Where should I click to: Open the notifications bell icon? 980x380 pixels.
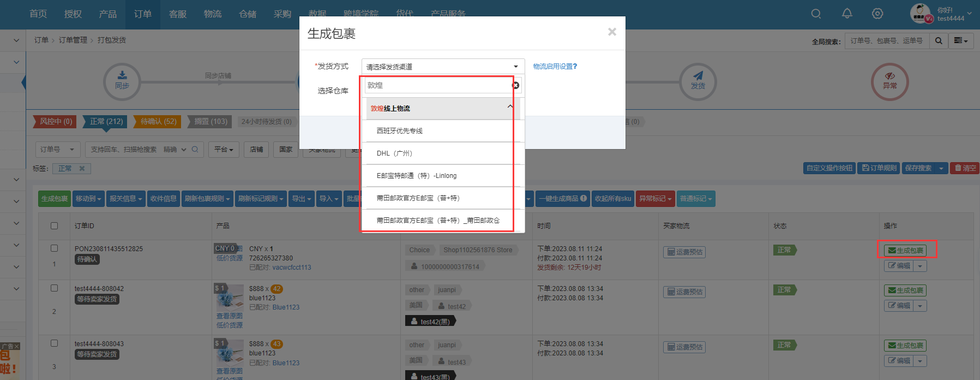[847, 14]
